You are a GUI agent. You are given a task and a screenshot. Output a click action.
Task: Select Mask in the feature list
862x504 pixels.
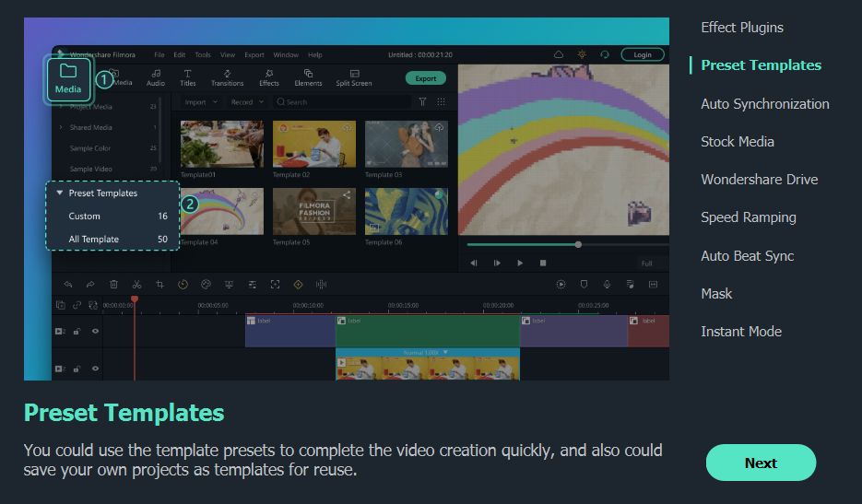click(716, 294)
